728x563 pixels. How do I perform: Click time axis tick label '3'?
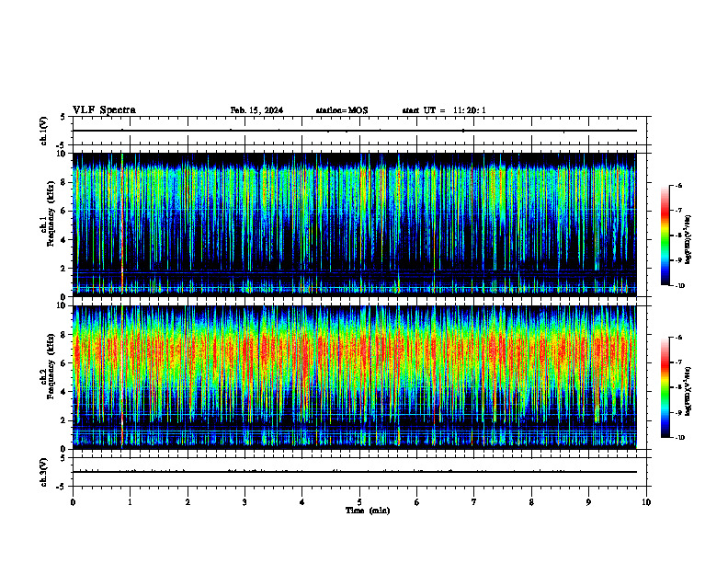click(x=245, y=502)
